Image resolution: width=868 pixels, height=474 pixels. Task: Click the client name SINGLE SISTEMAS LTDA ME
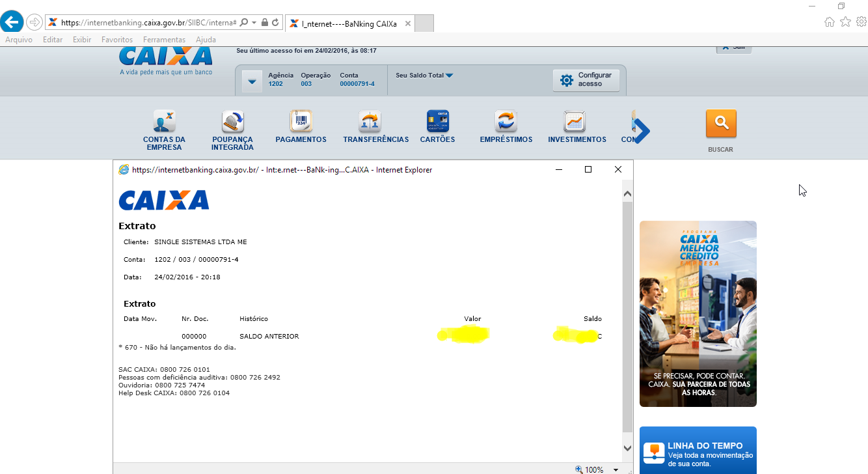click(x=200, y=242)
